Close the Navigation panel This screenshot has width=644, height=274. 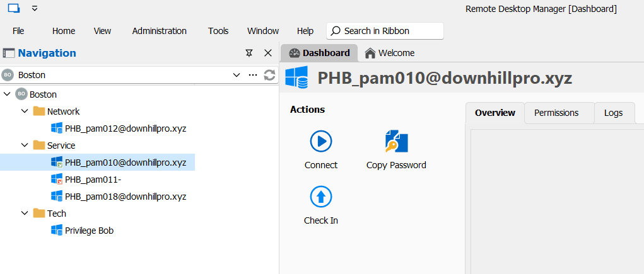click(x=267, y=54)
